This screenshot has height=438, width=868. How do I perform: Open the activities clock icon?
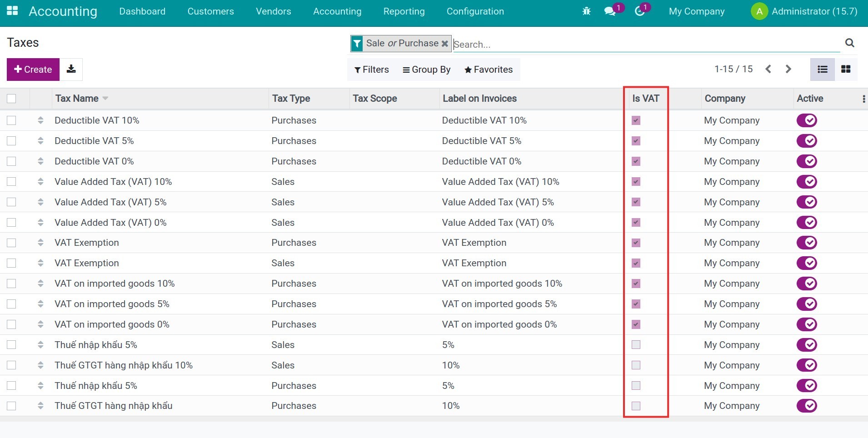tap(639, 11)
